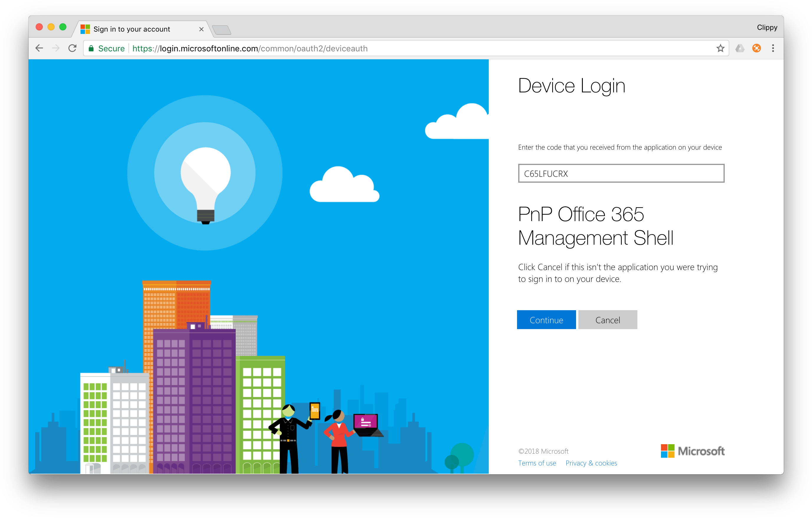Click the forward navigation arrow

click(x=56, y=48)
